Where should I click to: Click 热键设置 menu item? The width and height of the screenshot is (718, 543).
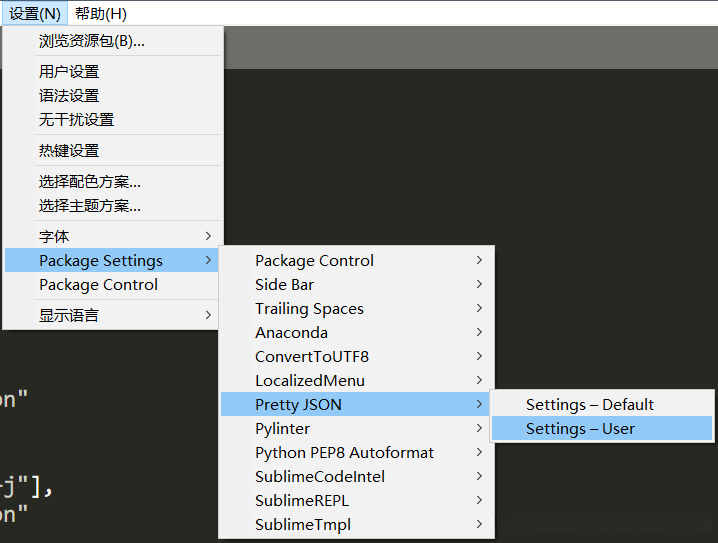[x=69, y=151]
